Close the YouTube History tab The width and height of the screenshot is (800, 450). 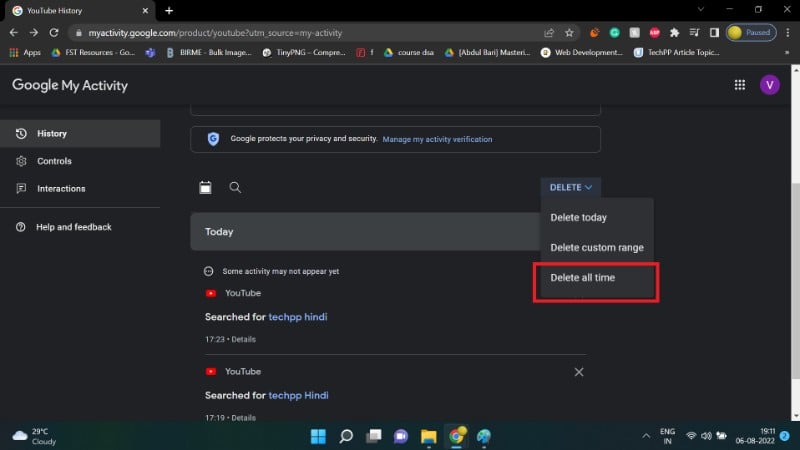(145, 11)
